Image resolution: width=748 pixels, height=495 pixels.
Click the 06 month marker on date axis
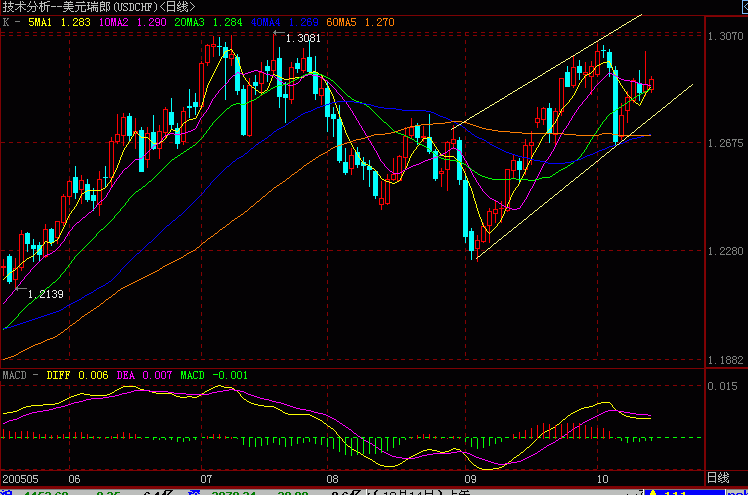74,479
